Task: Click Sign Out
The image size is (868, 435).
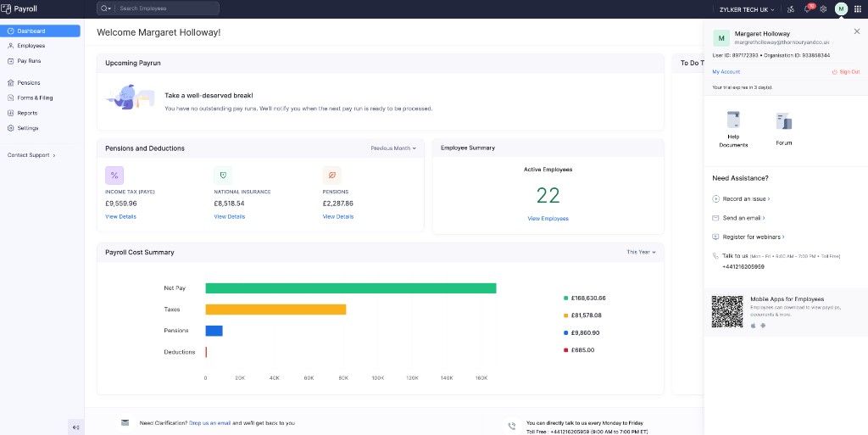Action: [x=846, y=72]
